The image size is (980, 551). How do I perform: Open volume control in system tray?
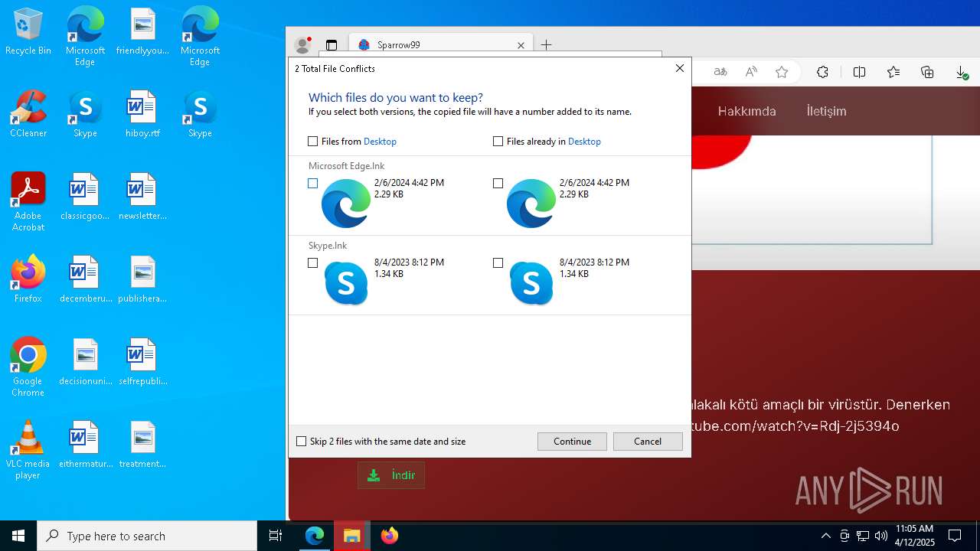coord(881,536)
